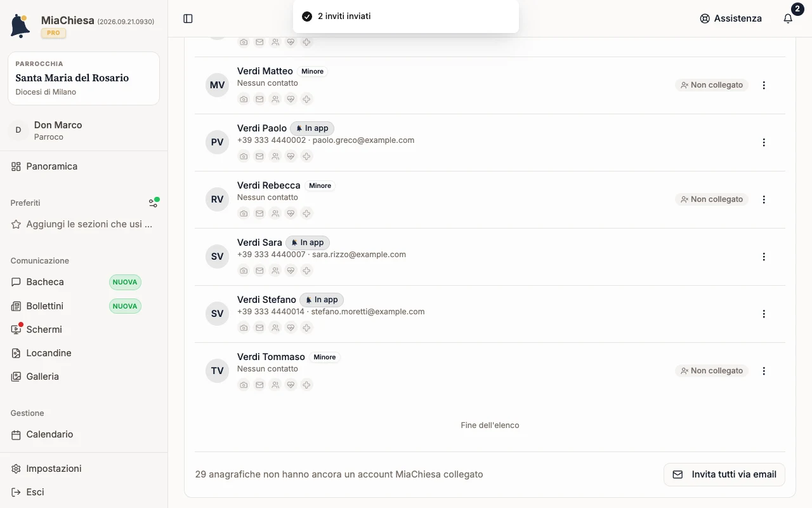Screen dimensions: 812x508
Task: Click the PRO badge under MiaChiesa
Action: click(53, 33)
